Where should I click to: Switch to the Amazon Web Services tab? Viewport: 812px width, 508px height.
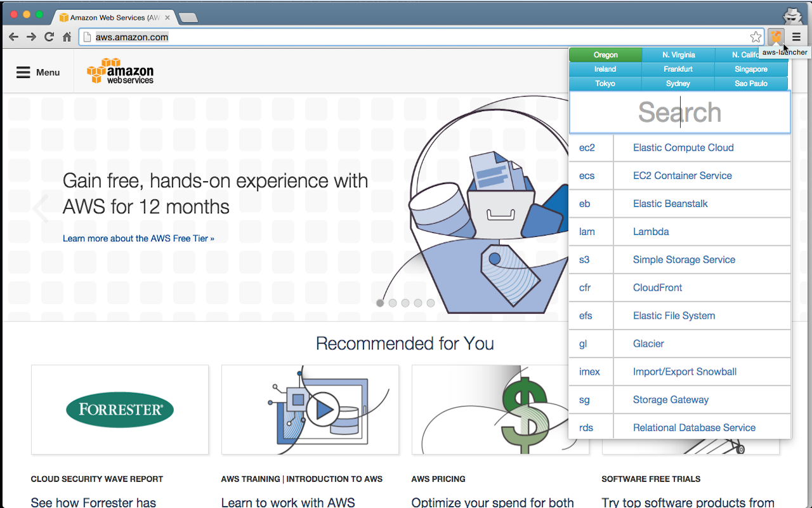(114, 18)
